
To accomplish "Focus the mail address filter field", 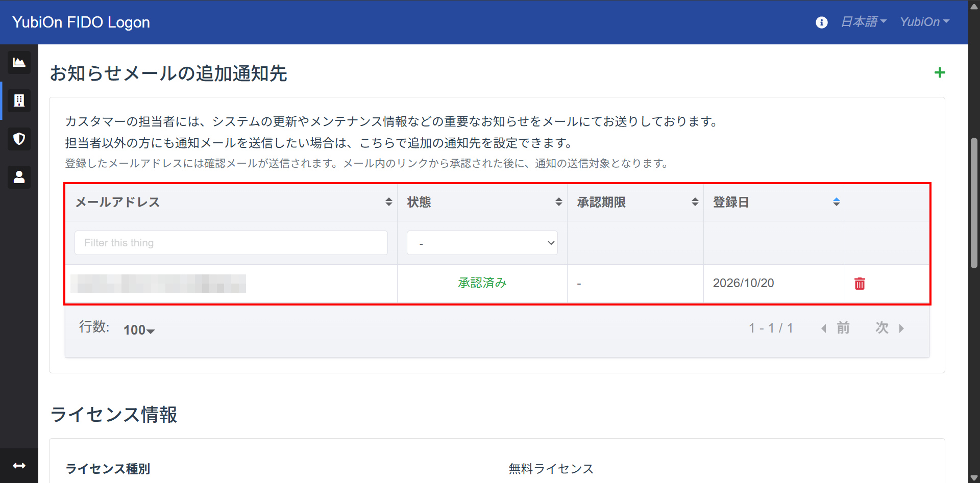I will pyautogui.click(x=231, y=243).
